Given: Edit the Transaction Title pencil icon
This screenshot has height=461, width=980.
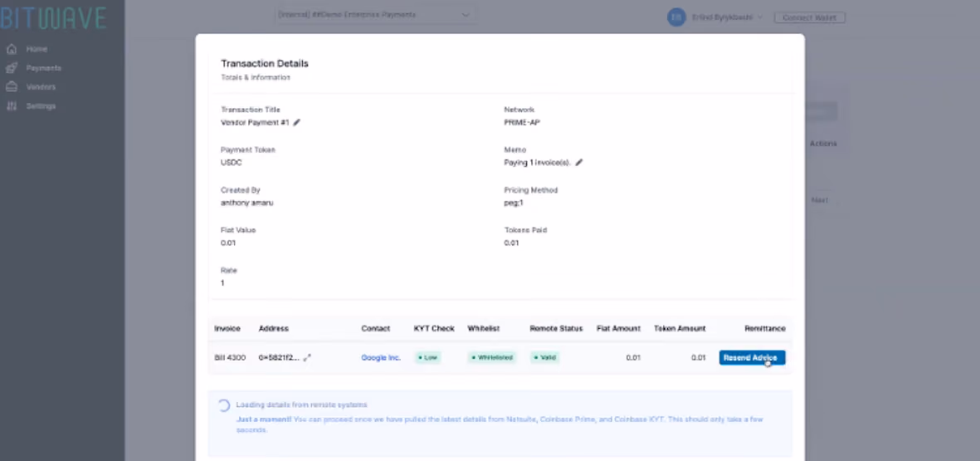Looking at the screenshot, I should (297, 123).
